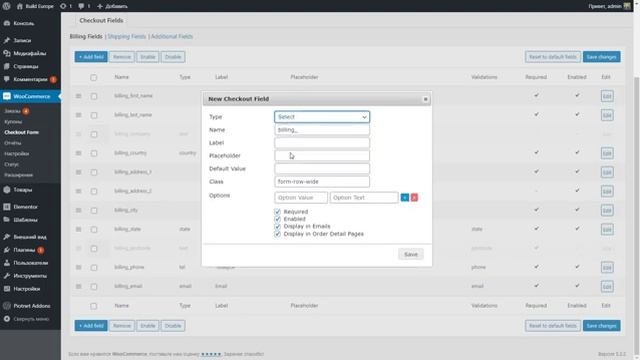The height and width of the screenshot is (360, 640).
Task: Click the collapse menu arrow icon
Action: click(x=7, y=319)
